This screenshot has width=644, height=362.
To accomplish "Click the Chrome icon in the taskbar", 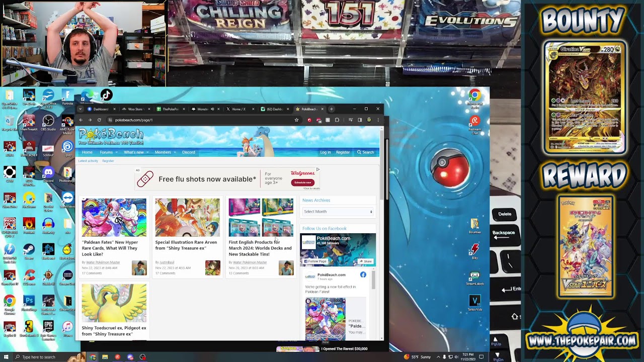I will click(x=93, y=357).
